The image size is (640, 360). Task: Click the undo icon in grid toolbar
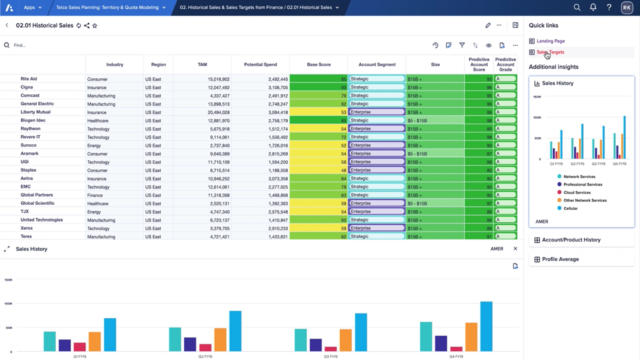pos(435,45)
